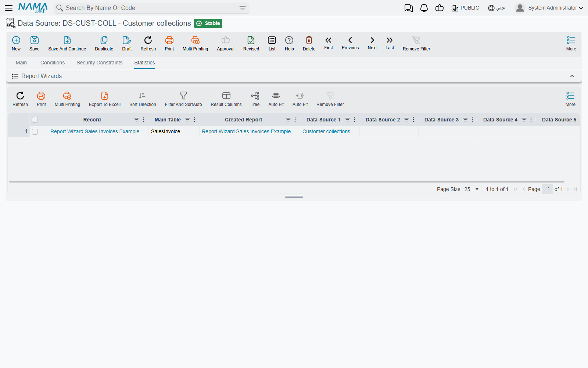This screenshot has height=368, width=588.
Task: Switch language to Arabic
Action: point(497,8)
